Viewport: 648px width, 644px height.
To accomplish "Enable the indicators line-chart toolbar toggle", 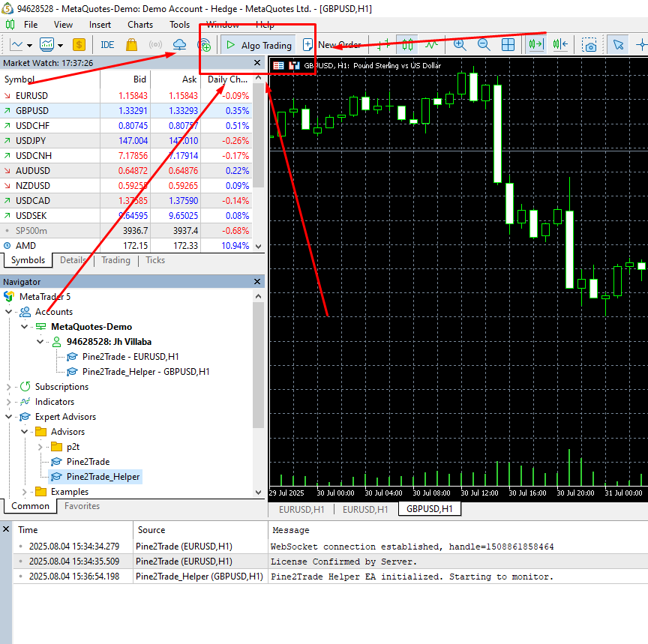I will coord(15,44).
